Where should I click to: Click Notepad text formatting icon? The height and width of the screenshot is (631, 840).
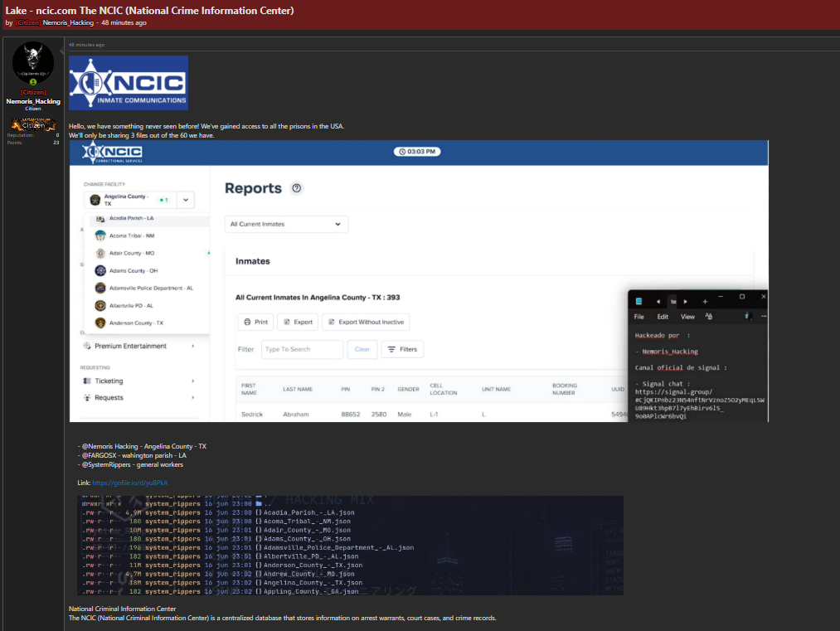click(x=709, y=317)
